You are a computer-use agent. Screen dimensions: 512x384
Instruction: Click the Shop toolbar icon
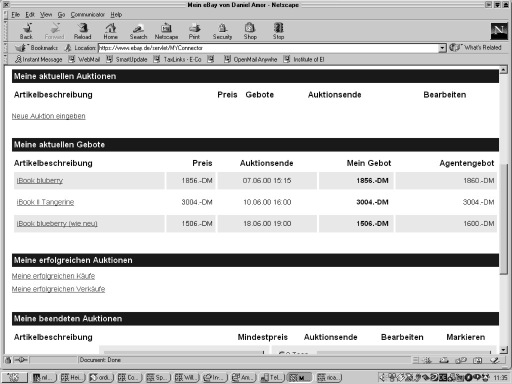(x=250, y=31)
